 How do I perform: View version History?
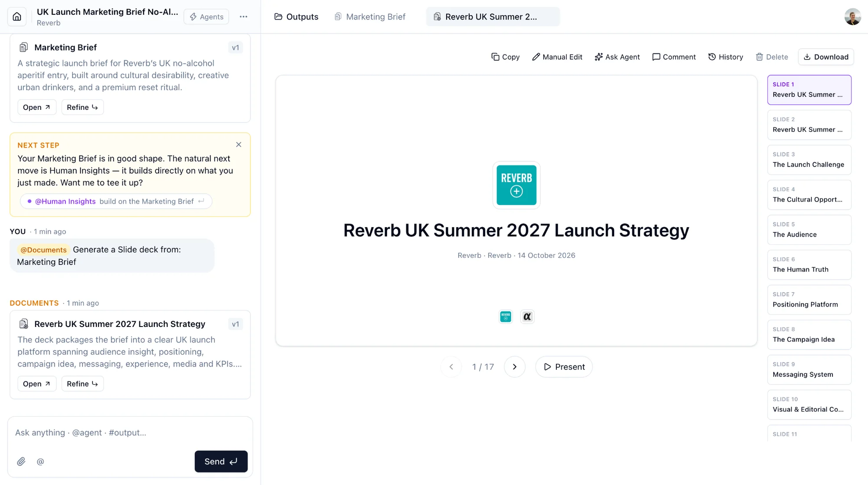coord(726,57)
